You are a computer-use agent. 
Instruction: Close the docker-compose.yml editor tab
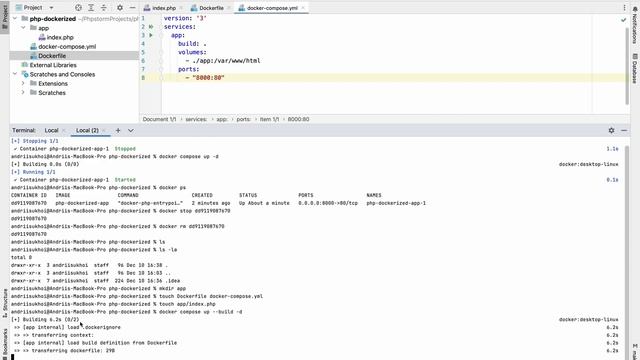303,8
